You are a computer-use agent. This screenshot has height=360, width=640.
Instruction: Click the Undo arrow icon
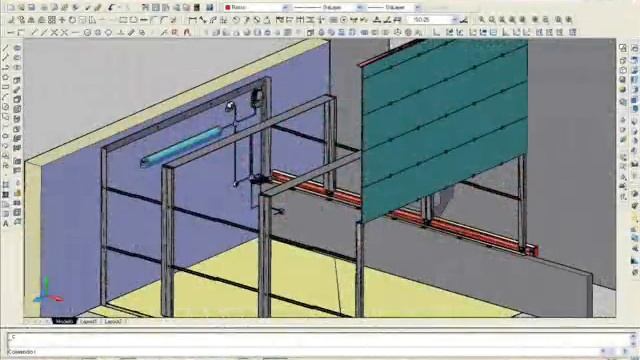[x=112, y=7]
